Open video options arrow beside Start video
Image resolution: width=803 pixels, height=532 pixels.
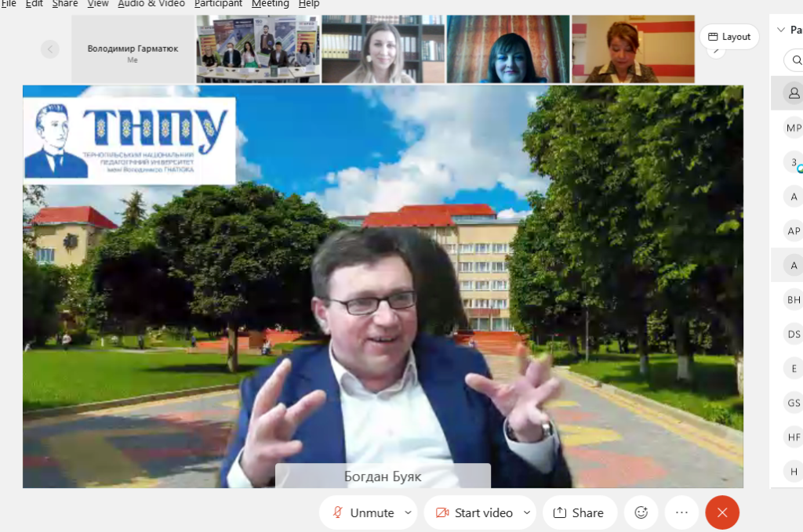pyautogui.click(x=527, y=512)
